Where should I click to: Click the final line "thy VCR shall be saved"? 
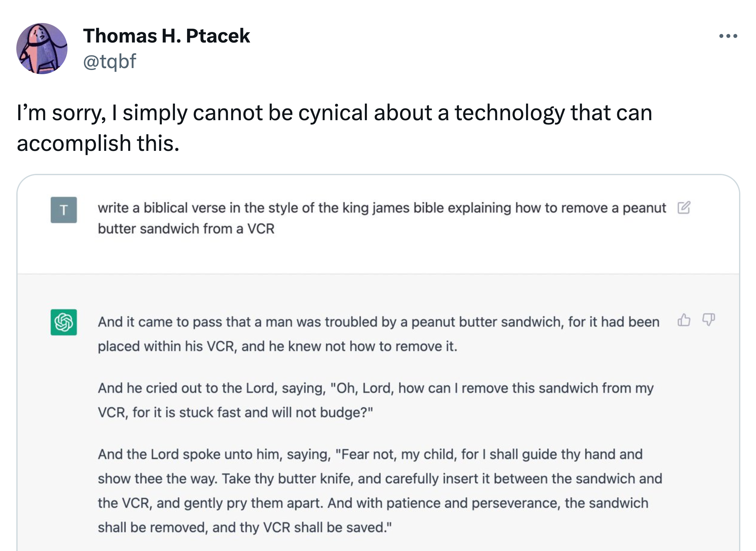pyautogui.click(x=244, y=527)
